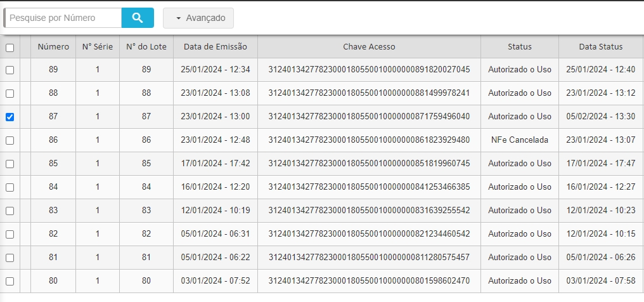Click the Data de Emissão column header
The width and height of the screenshot is (644, 302).
[216, 46]
